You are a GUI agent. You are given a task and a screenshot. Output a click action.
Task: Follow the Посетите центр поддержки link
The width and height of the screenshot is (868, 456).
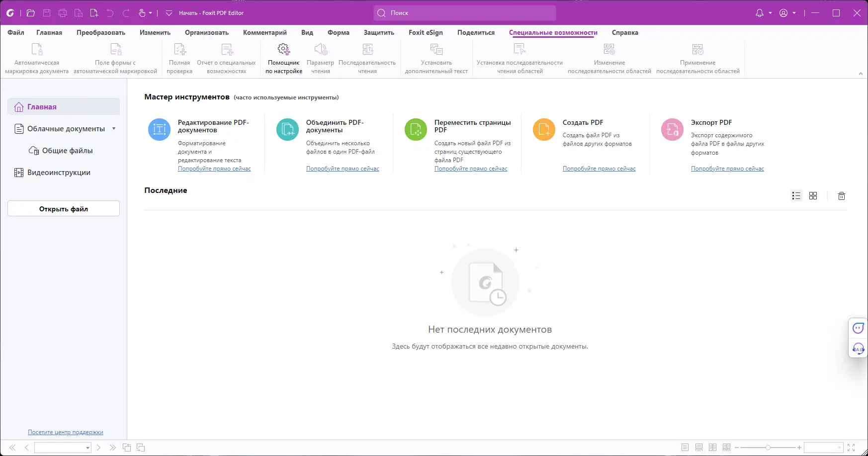[66, 432]
